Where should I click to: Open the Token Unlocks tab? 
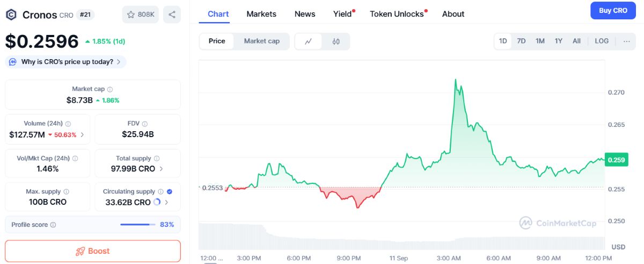(397, 14)
